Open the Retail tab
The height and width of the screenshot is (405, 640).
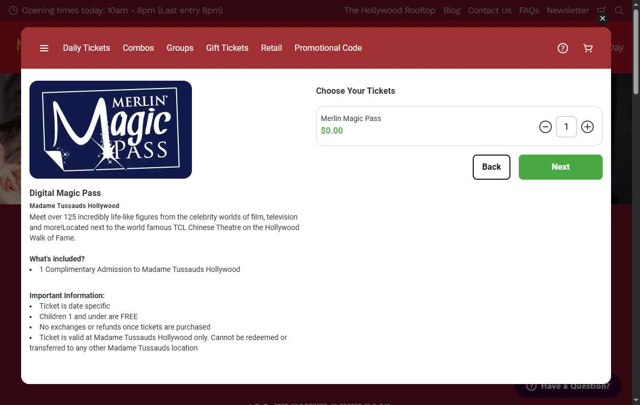pyautogui.click(x=271, y=48)
